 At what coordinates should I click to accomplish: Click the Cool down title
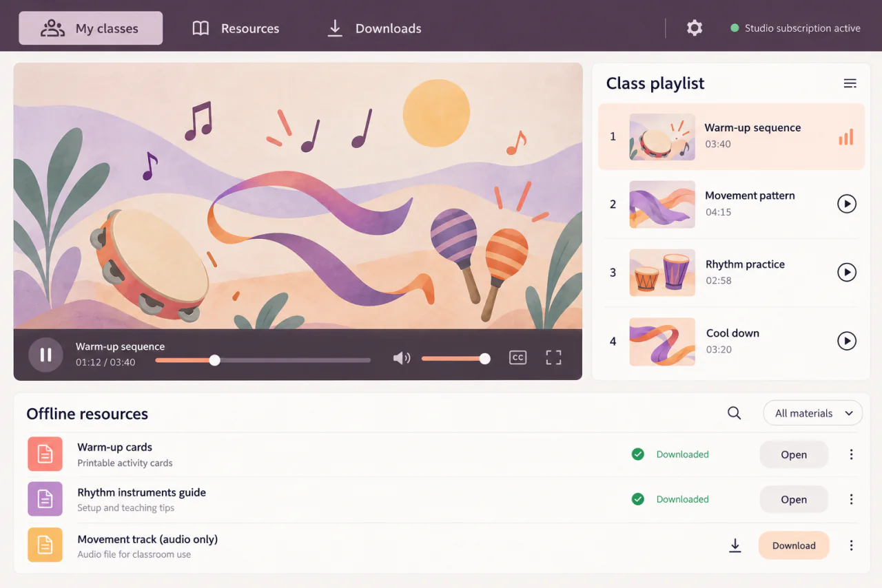(x=732, y=333)
